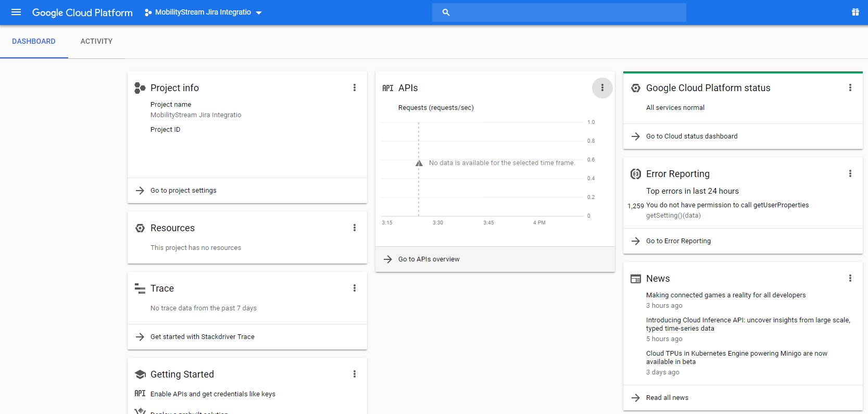Screen dimensions: 868x414
Task: Open Project info card options menu
Action: click(355, 87)
